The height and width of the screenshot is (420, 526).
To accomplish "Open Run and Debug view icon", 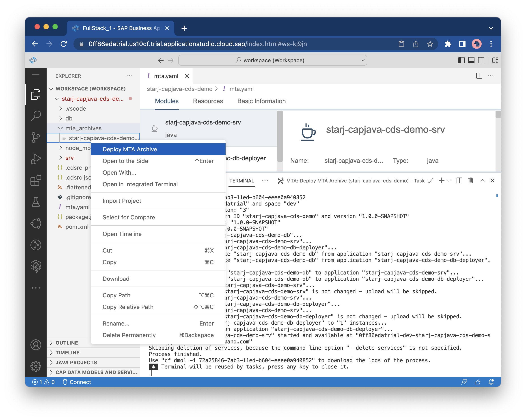I will pos(36,159).
